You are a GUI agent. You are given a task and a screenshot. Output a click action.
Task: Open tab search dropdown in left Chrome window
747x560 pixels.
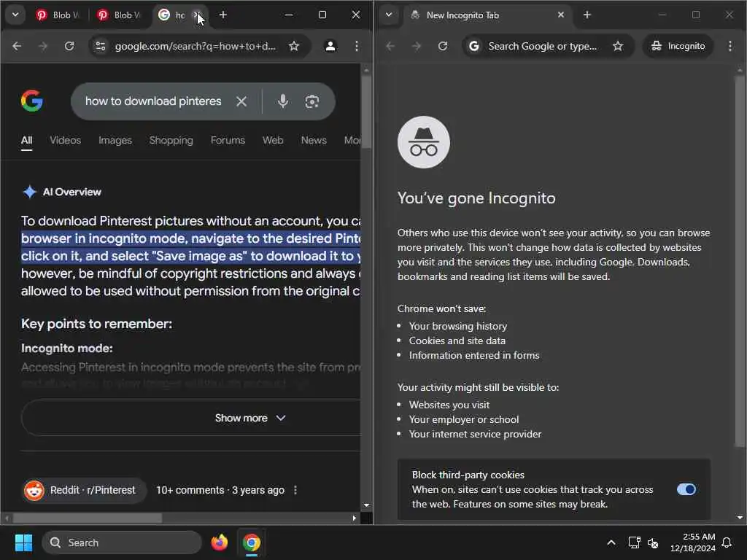[x=15, y=15]
